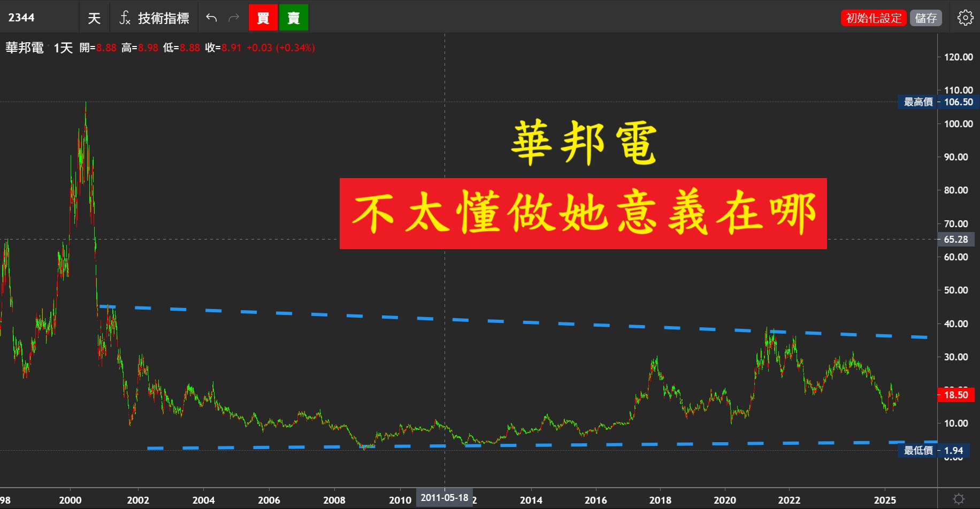
Task: Click the crosshair price 65.28 label
Action: [x=956, y=240]
